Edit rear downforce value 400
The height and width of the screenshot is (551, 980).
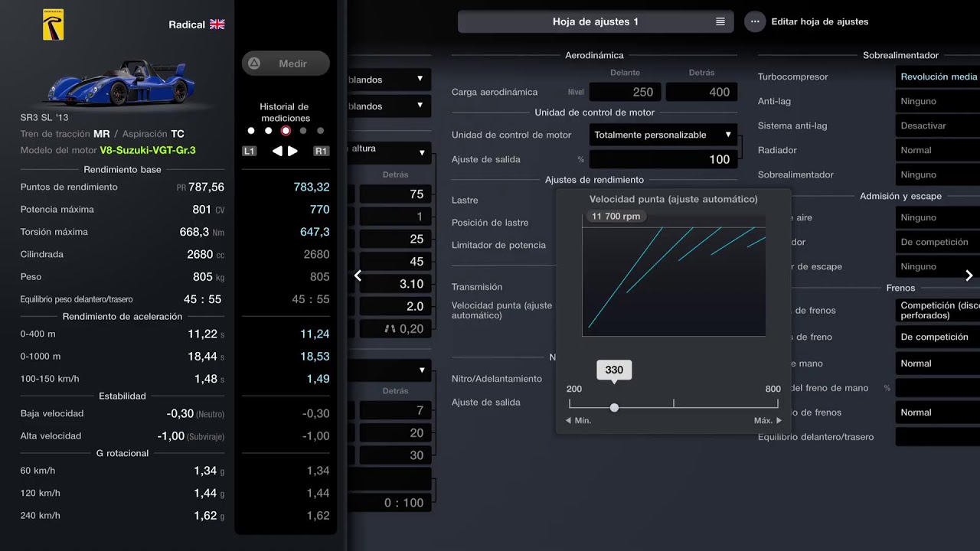tap(701, 92)
